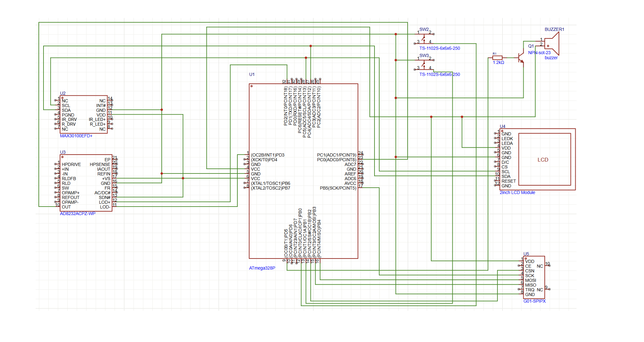
Task: Click the LCD screen rectangle in U4
Action: point(544,159)
